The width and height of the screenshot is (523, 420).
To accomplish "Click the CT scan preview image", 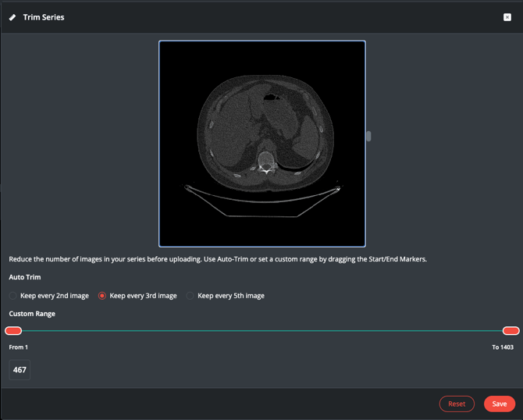I will click(x=262, y=144).
